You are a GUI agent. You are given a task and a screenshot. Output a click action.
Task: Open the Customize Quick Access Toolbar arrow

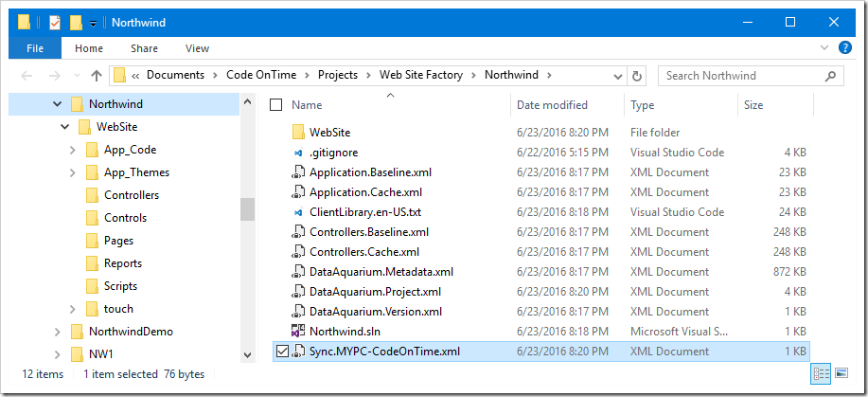(x=93, y=24)
